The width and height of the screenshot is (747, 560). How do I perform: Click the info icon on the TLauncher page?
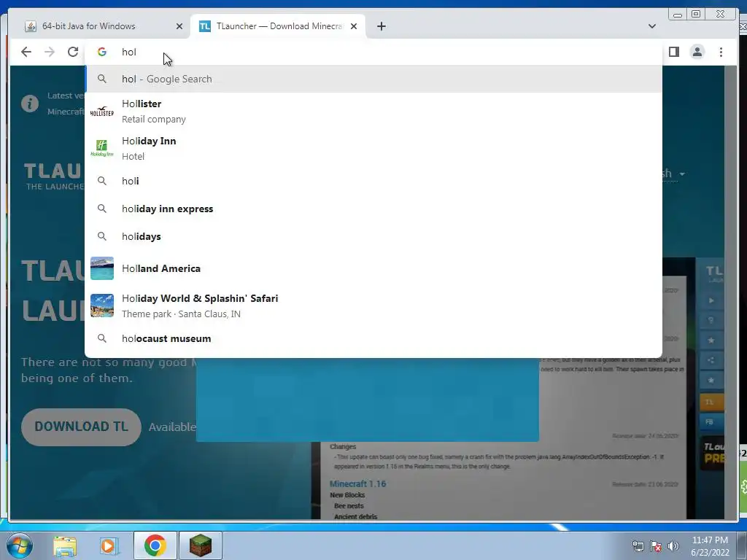(x=29, y=104)
